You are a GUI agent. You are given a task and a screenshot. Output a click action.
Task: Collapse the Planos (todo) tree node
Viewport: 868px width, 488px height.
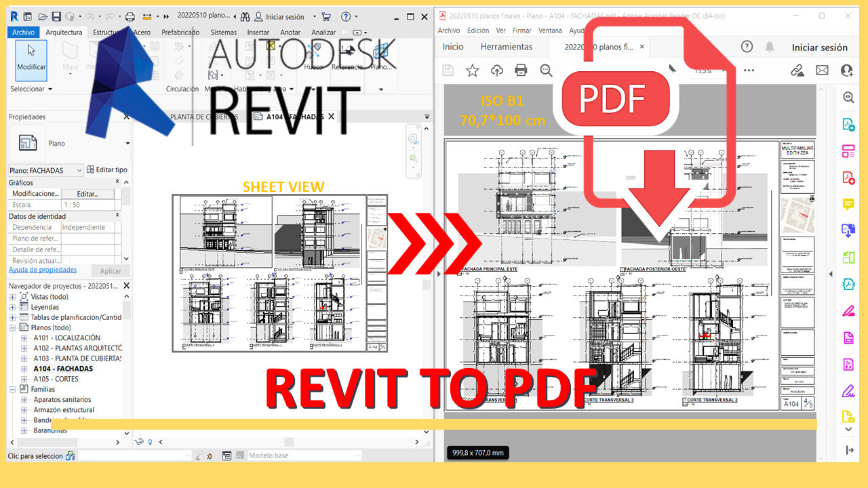click(x=13, y=327)
